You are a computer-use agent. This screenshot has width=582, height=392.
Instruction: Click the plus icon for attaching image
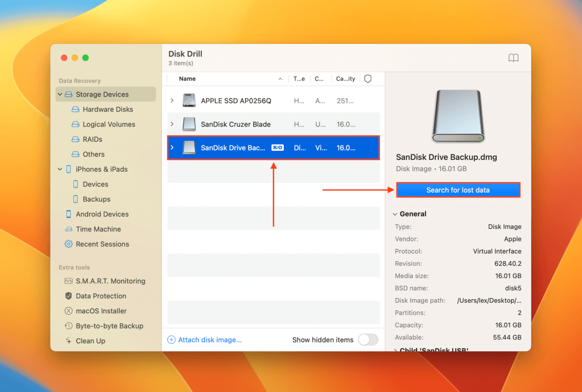(171, 340)
